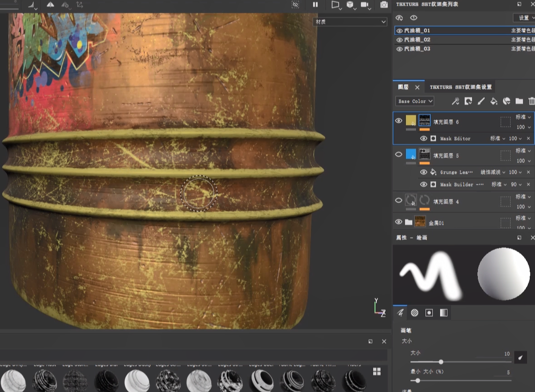Add a new folder in layers panel
Screen dimensions: 535x392
(519, 101)
